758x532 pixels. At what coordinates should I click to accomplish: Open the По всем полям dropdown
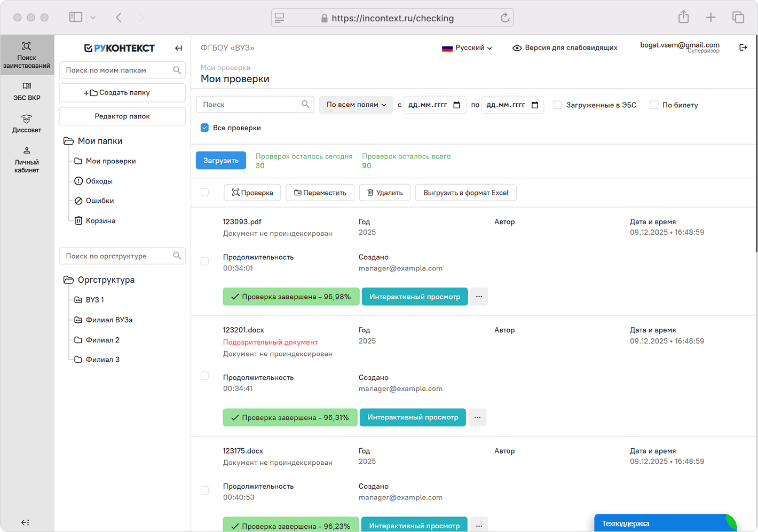tap(356, 105)
